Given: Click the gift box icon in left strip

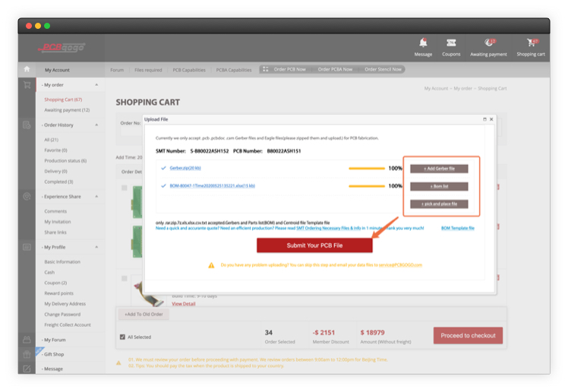Looking at the screenshot, I should click(27, 354).
